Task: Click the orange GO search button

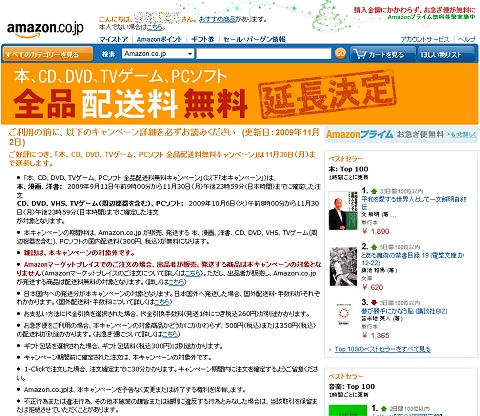Action: pyautogui.click(x=340, y=54)
